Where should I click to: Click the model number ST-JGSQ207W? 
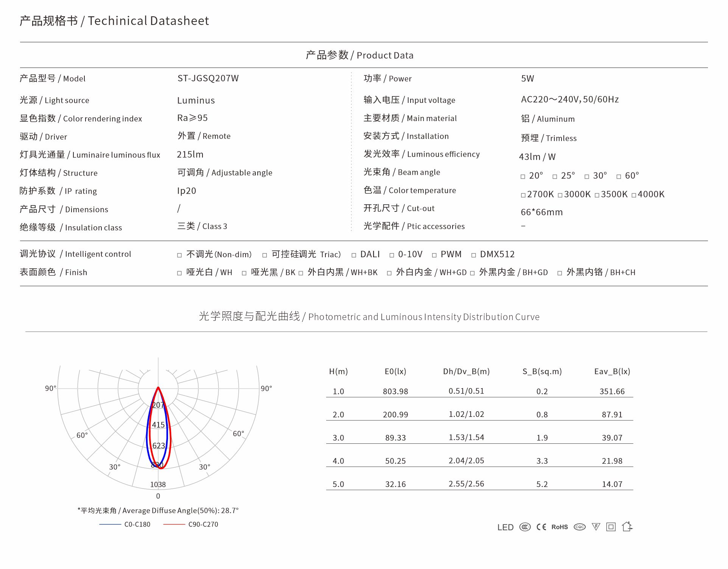click(x=208, y=78)
